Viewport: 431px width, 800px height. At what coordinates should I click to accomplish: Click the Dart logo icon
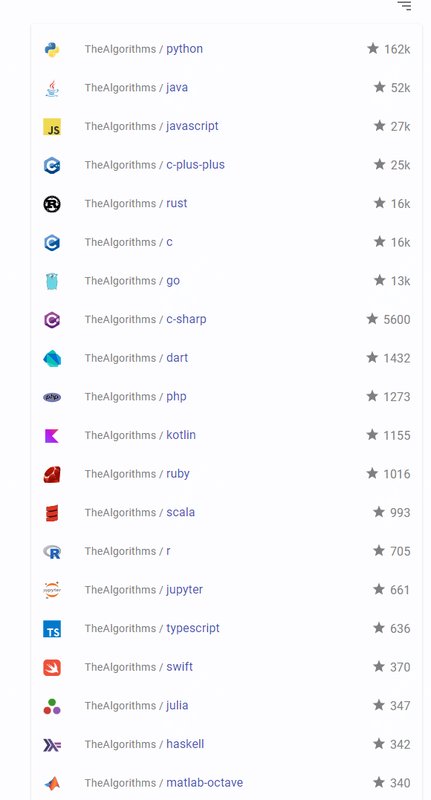click(52, 358)
